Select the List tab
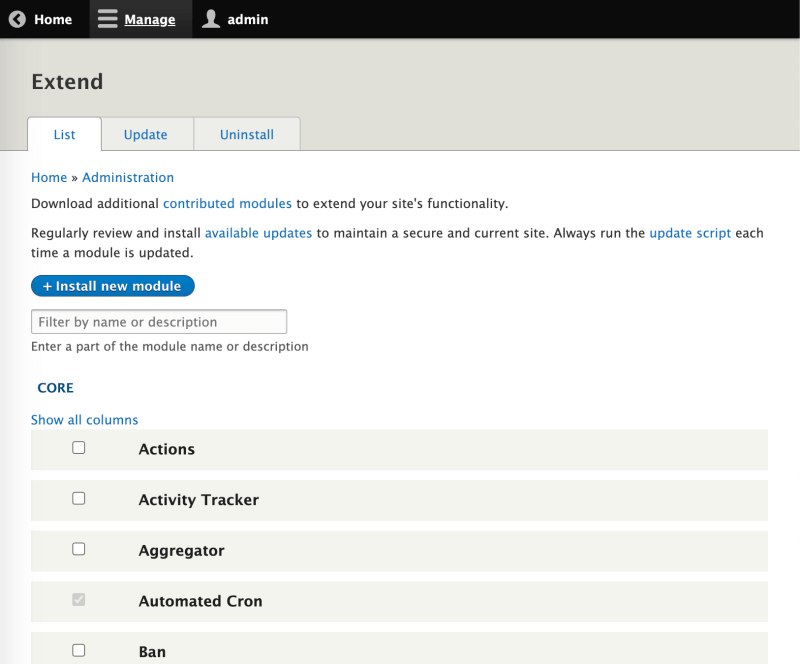800x664 pixels. click(x=64, y=135)
